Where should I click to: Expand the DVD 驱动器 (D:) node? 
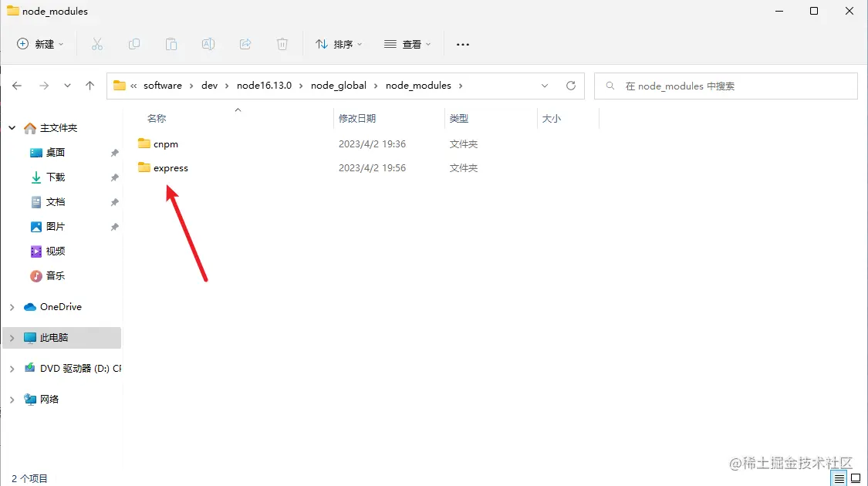pyautogui.click(x=12, y=369)
